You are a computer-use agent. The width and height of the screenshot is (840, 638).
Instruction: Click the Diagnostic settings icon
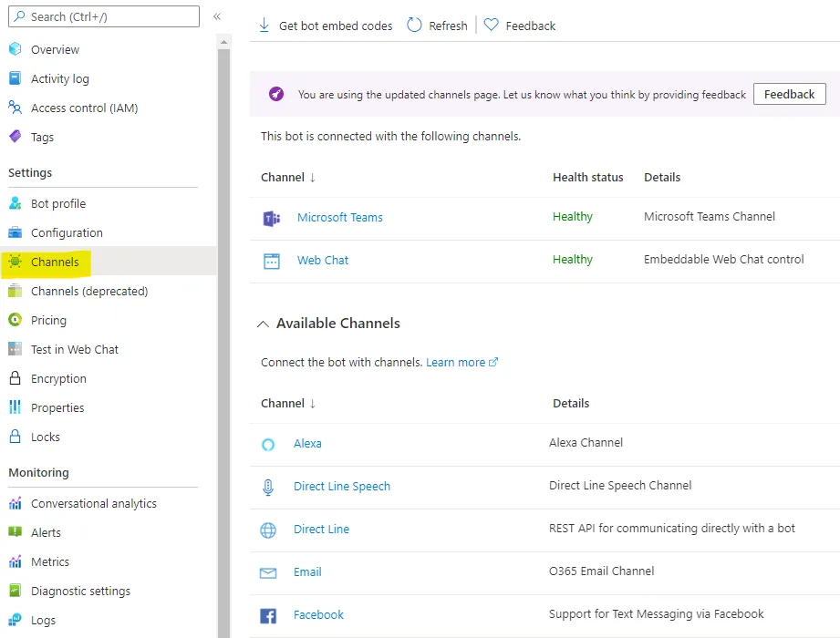pos(15,591)
